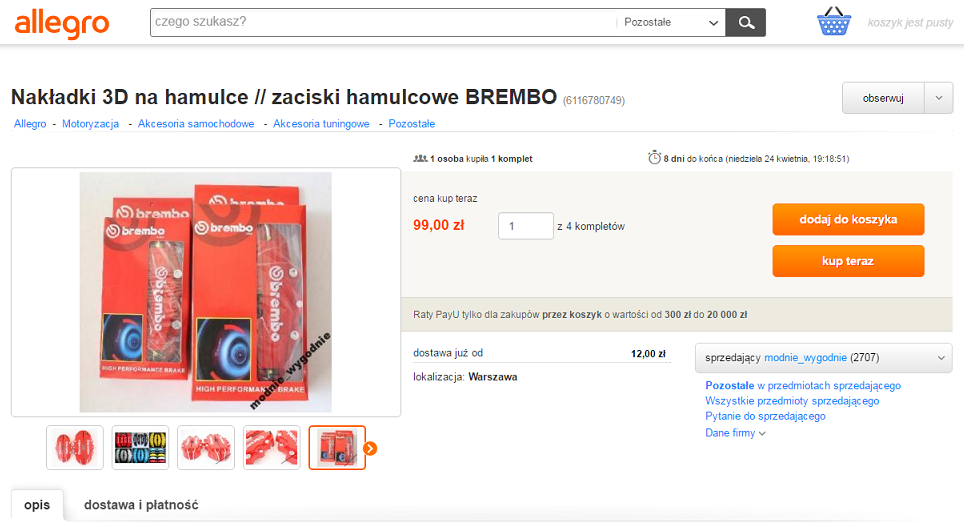The height and width of the screenshot is (527, 980).
Task: Expand the obserwuj dropdown arrow
Action: tap(938, 98)
